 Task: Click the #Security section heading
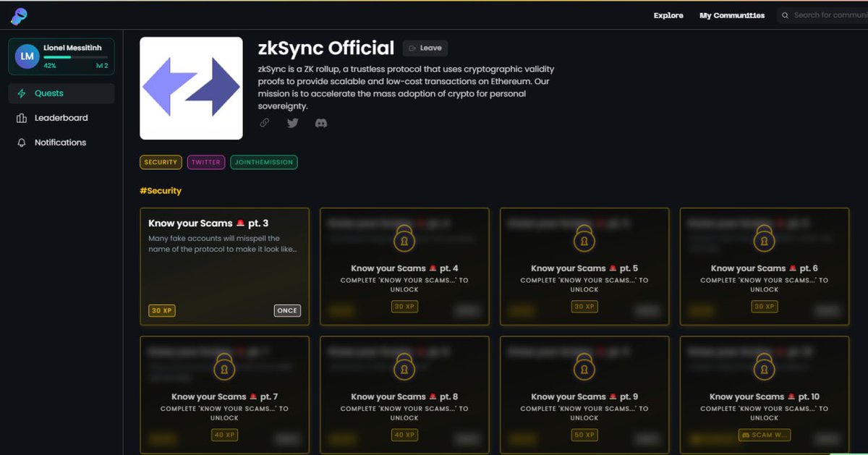(161, 191)
